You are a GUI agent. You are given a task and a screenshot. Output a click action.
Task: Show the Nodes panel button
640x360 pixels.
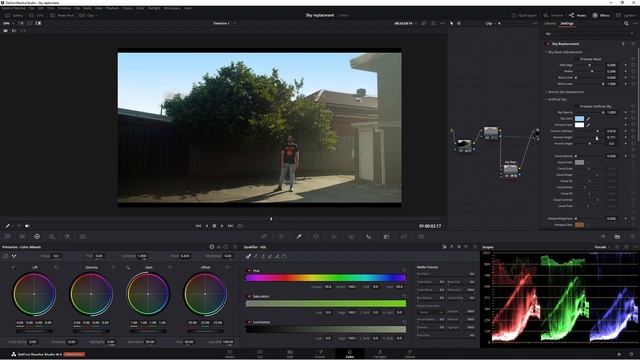pyautogui.click(x=577, y=16)
